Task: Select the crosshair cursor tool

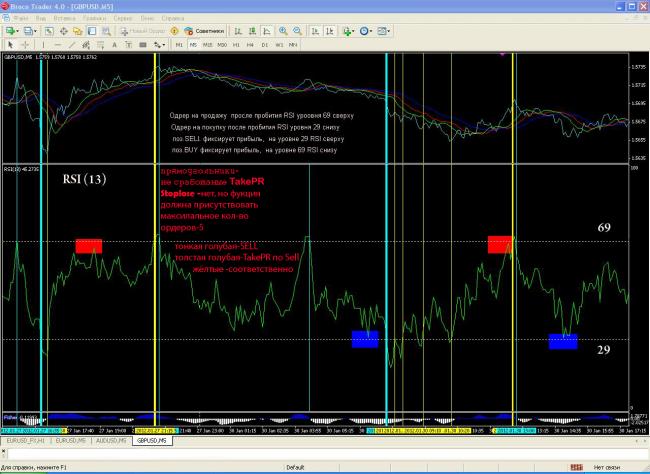Action: click(26, 45)
